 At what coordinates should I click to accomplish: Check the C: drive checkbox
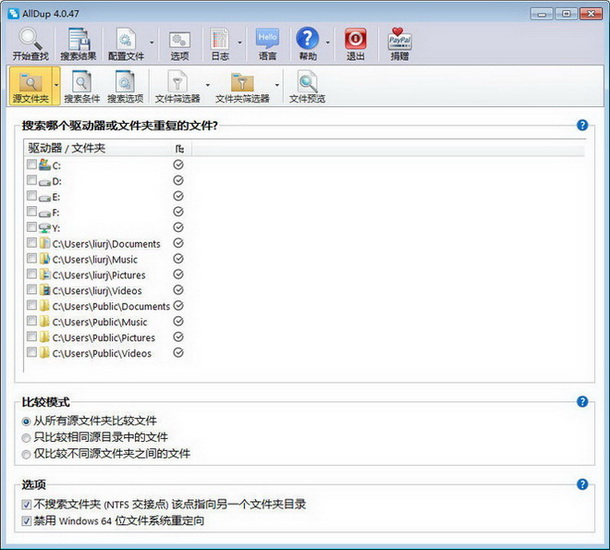(x=32, y=165)
